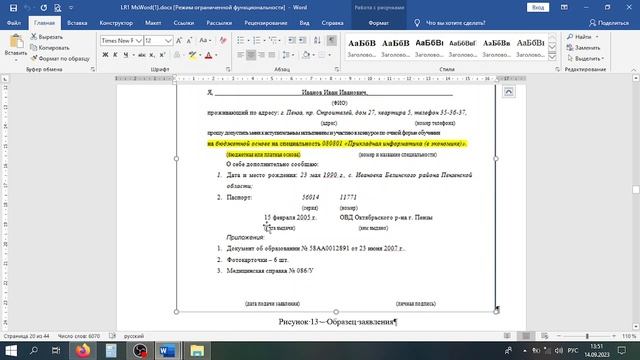Open ribbon display options icon
Screen dimensions: 640x360
564,8
